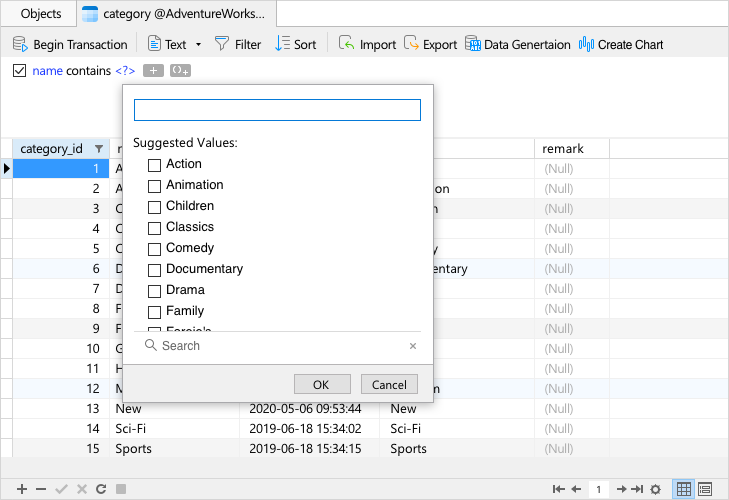The image size is (729, 500).
Task: Click the page number field
Action: (598, 489)
